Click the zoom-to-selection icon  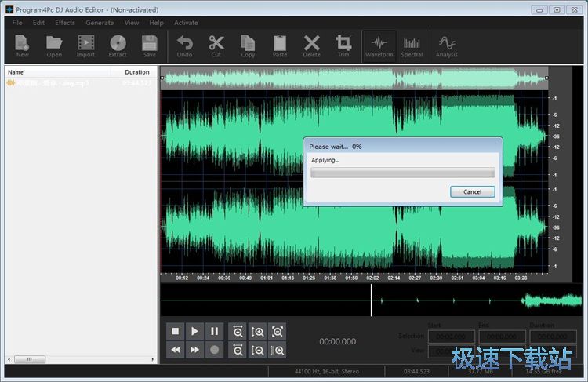point(277,350)
